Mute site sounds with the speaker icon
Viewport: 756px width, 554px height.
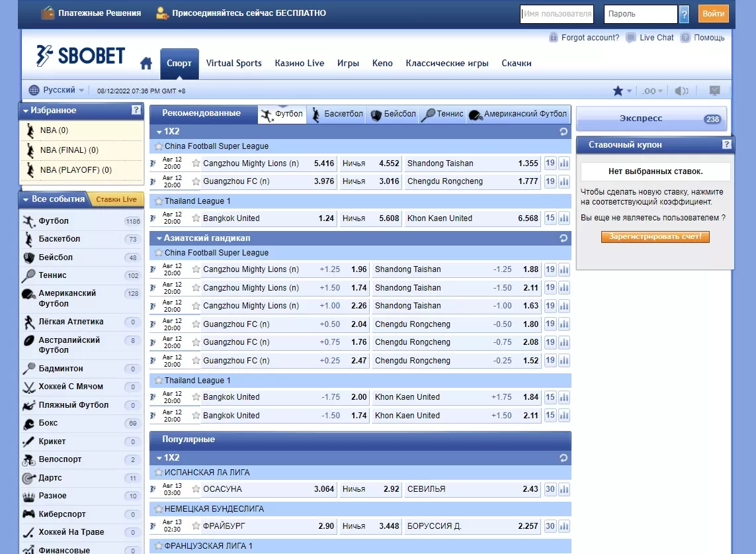click(682, 89)
